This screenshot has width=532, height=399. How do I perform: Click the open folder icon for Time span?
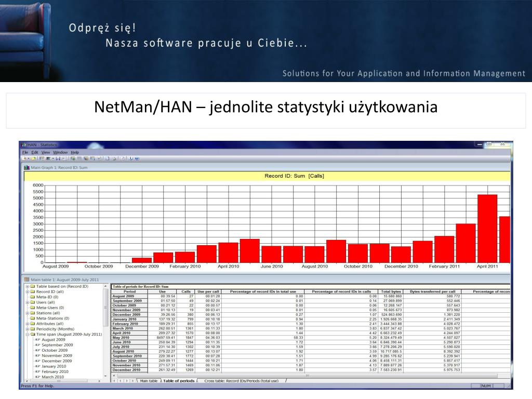coord(33,334)
